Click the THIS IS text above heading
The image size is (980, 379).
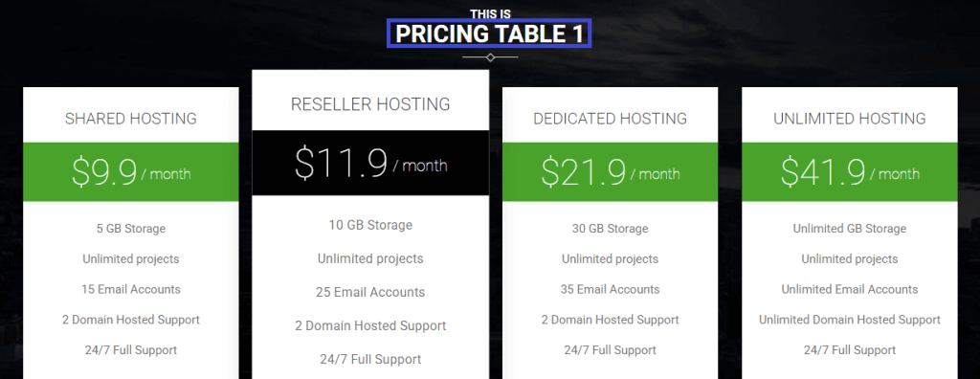(x=490, y=13)
